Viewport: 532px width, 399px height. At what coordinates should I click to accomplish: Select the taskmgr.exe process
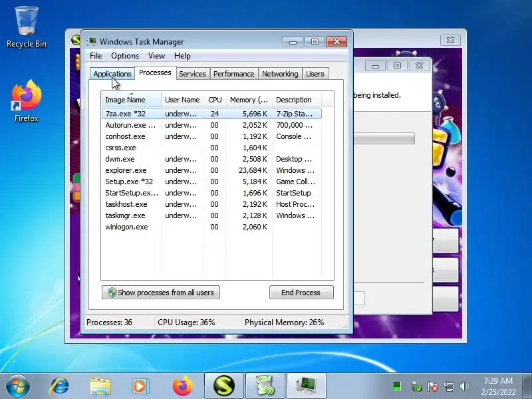(211, 215)
